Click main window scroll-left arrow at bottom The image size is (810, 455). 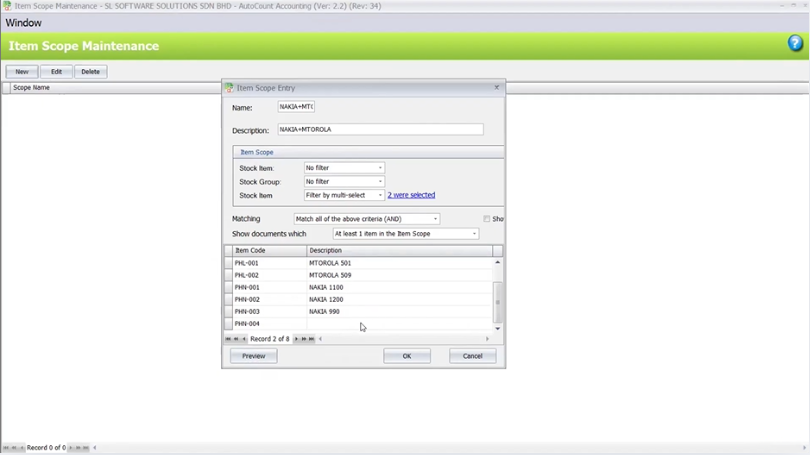pos(95,448)
